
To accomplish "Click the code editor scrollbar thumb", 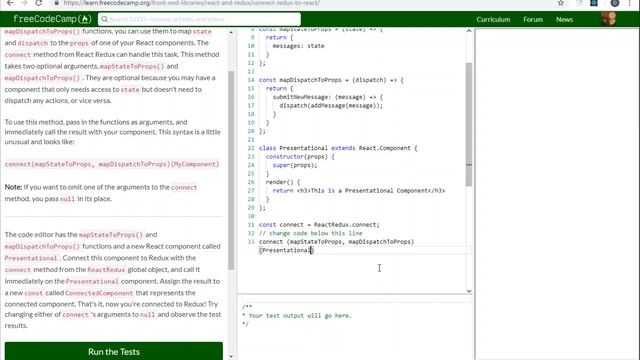I will coord(469,124).
